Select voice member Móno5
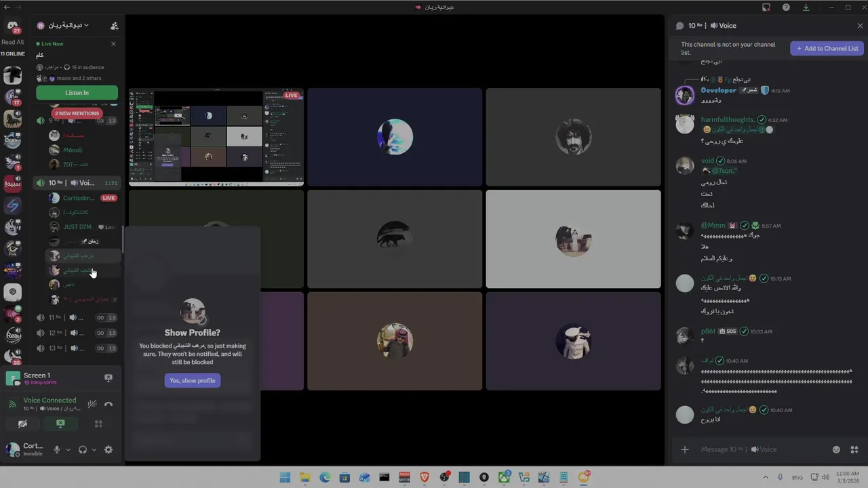Viewport: 868px width, 488px height. (x=73, y=150)
